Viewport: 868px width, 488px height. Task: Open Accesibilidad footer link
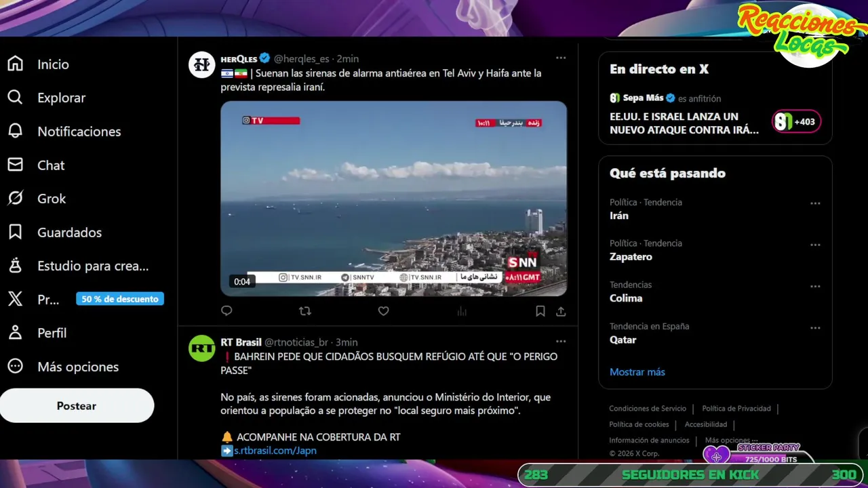pos(706,424)
